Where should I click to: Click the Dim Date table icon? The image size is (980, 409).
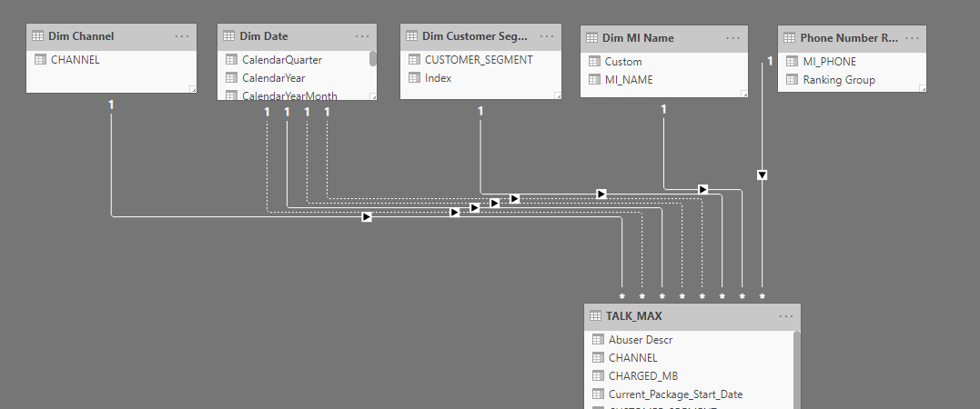228,36
